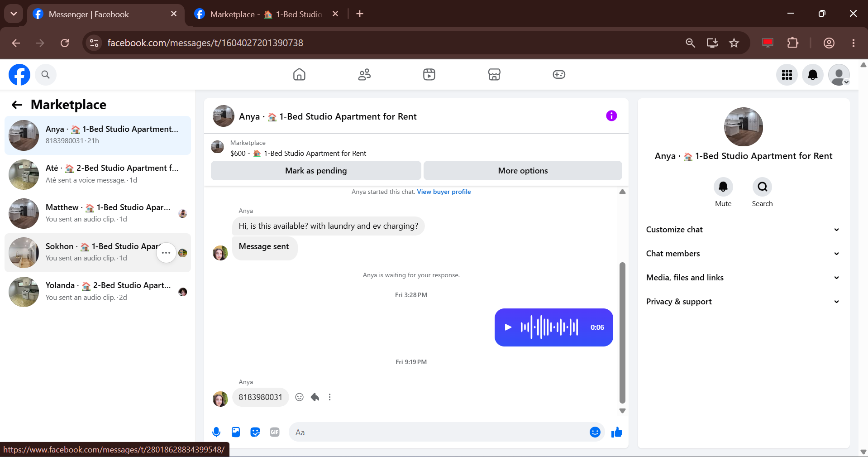Expand the Privacy & support section
This screenshot has height=457, width=868.
tap(743, 302)
